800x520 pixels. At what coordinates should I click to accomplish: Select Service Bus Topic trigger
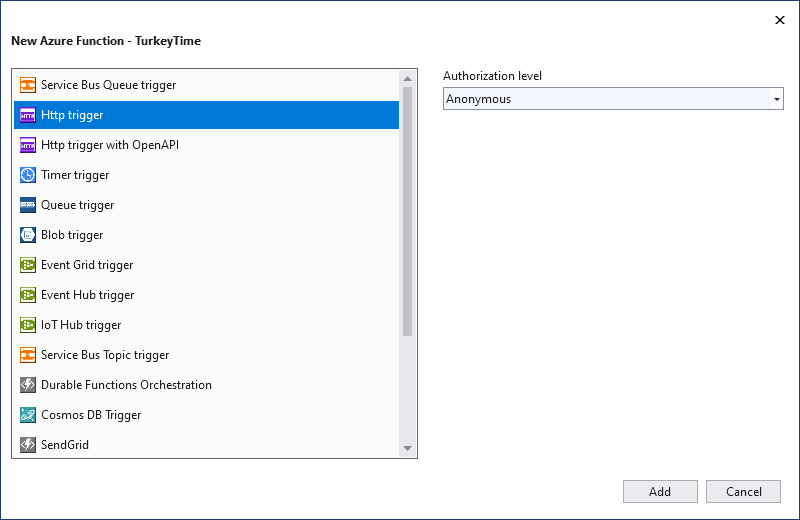pos(206,355)
